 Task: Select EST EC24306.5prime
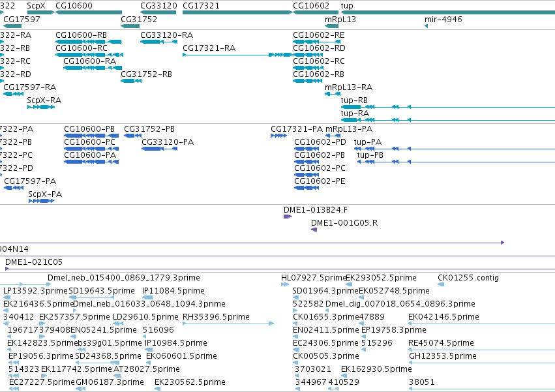coord(325,343)
